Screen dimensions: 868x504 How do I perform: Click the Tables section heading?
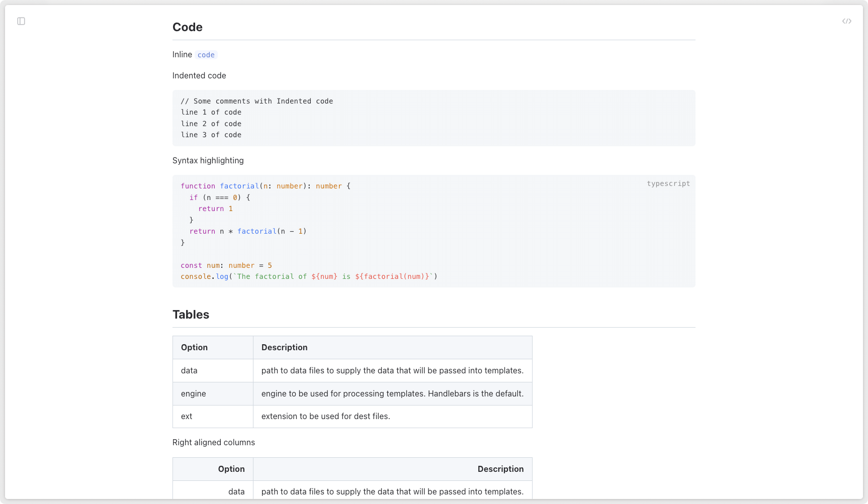[191, 315]
